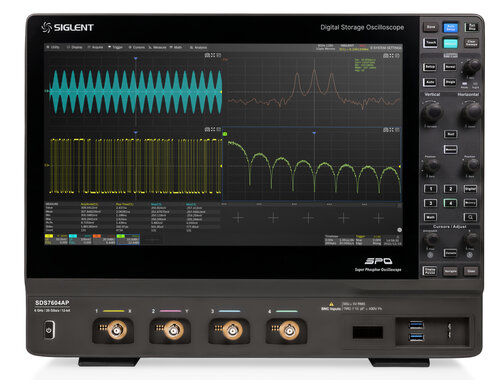The height and width of the screenshot is (380, 500).
Task: Open the Timebase info box on screen
Action: (340, 240)
